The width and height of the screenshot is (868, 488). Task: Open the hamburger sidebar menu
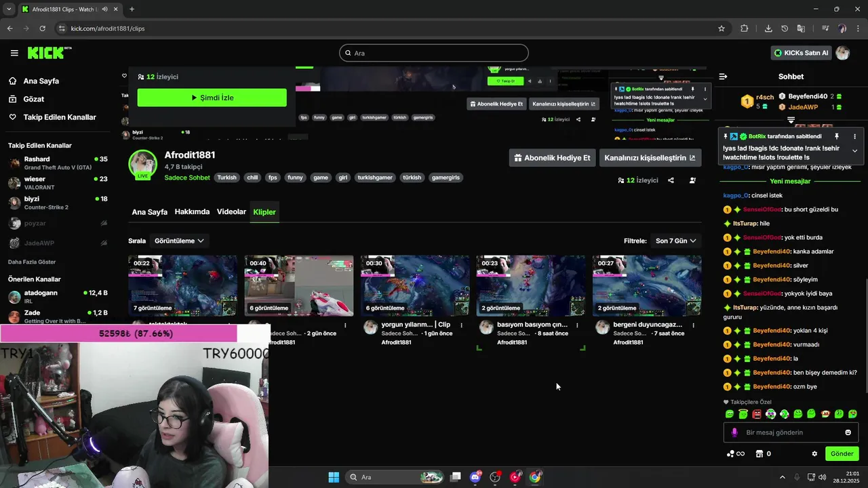[x=14, y=53]
